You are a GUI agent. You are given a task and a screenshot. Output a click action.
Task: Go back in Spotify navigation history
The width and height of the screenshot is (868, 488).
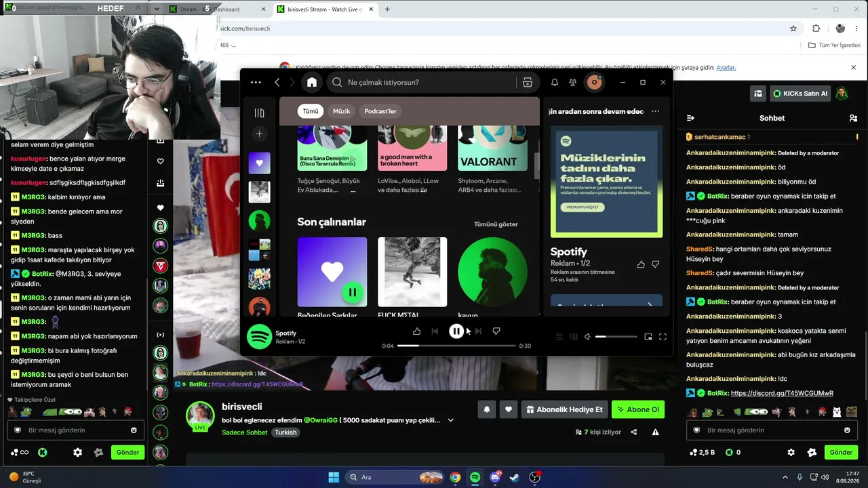tap(277, 82)
